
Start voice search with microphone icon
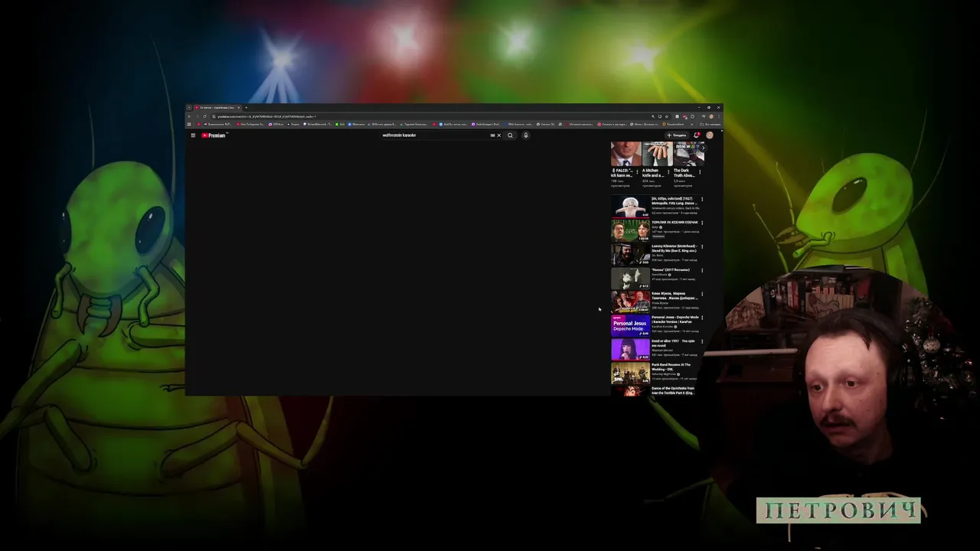click(526, 135)
